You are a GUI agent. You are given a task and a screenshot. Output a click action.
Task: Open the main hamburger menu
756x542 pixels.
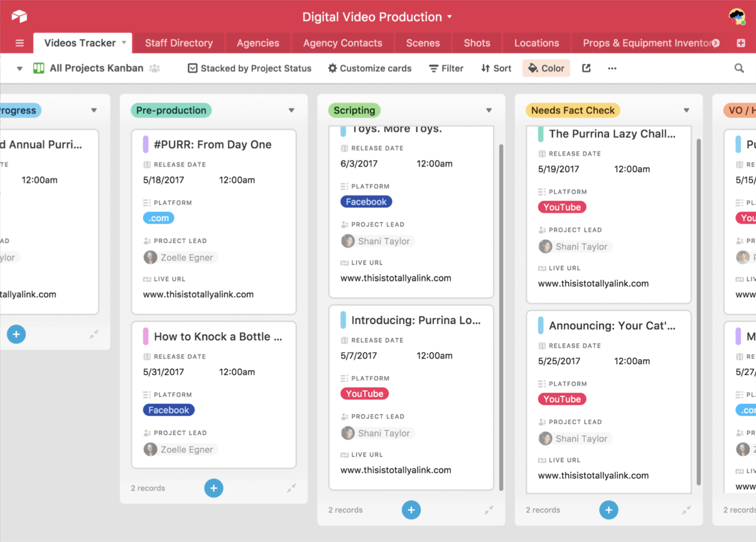tap(18, 42)
